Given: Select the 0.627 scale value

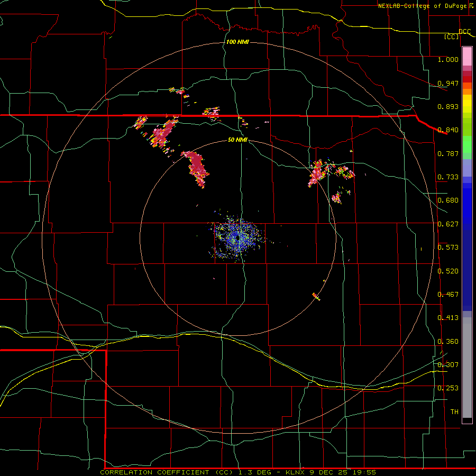Looking at the screenshot, I should tap(448, 224).
